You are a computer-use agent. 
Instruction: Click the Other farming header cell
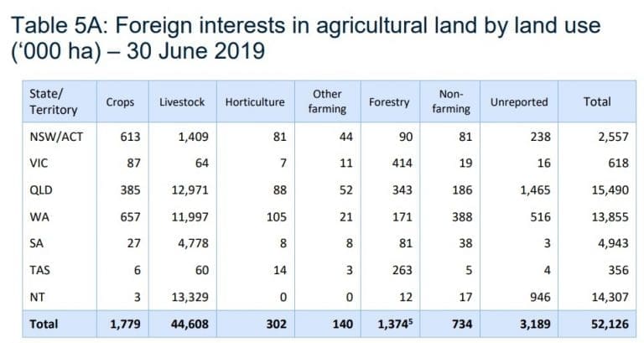tap(327, 101)
